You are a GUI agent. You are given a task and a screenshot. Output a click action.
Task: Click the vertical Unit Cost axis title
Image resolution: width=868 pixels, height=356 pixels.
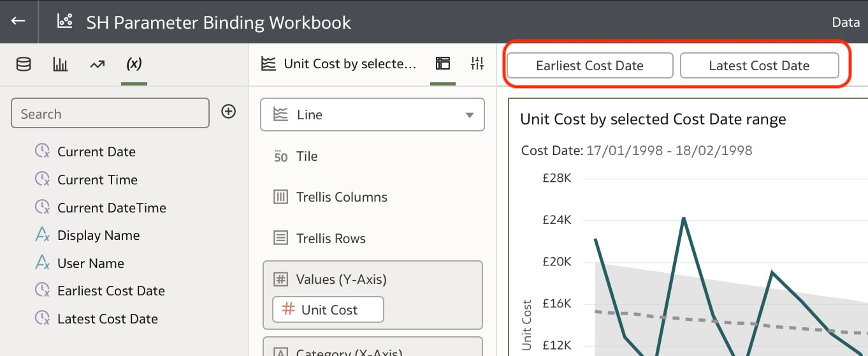pyautogui.click(x=526, y=324)
